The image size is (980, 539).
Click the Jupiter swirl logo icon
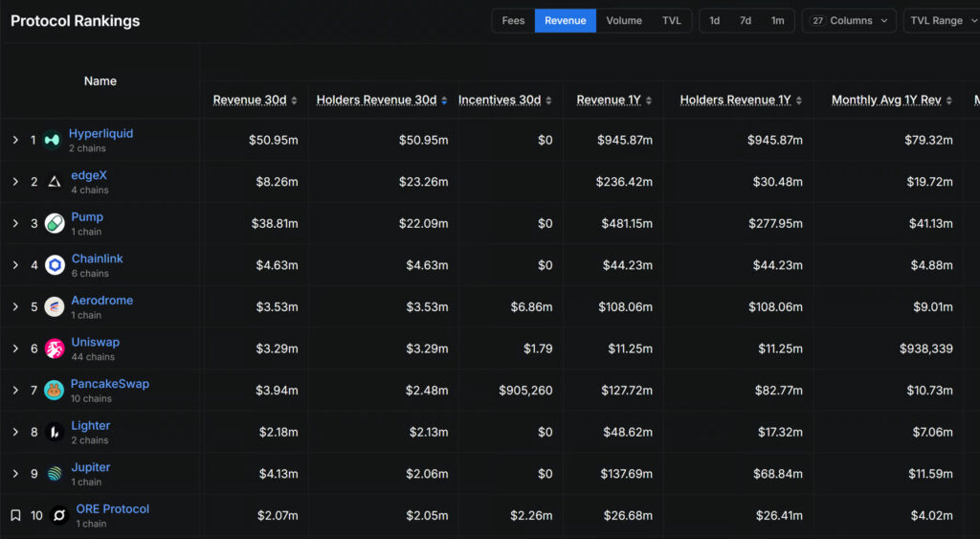tap(55, 473)
